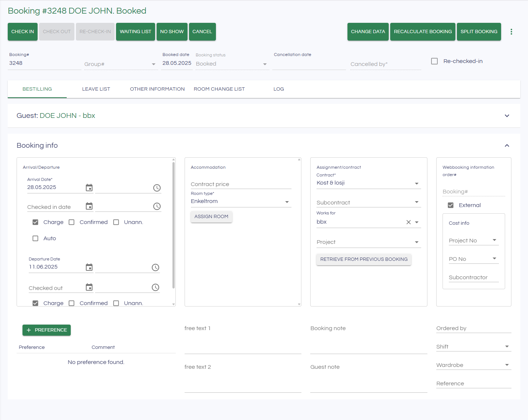This screenshot has width=528, height=420.
Task: Open the Arrival Date calendar picker
Action: coord(89,188)
